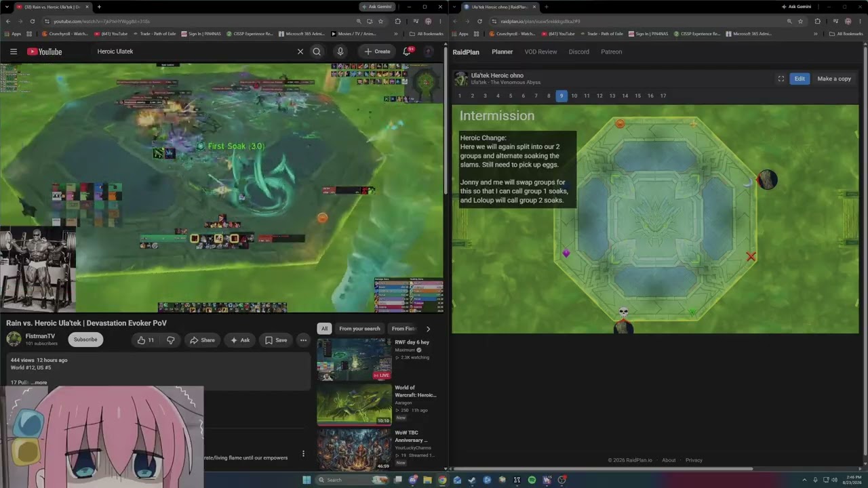868x488 pixels.
Task: Open a new tab in YouTube window
Action: pyautogui.click(x=99, y=7)
